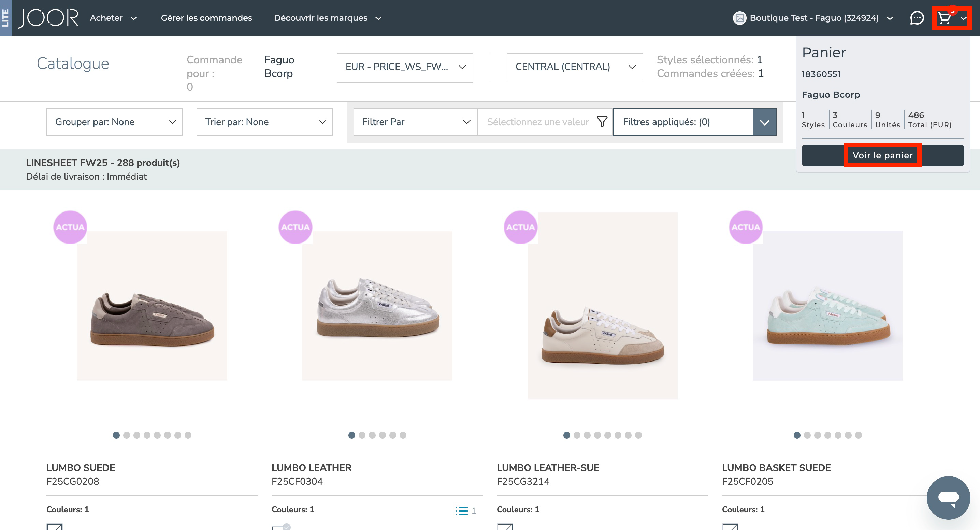Click the JOOR logo
Image resolution: width=980 pixels, height=530 pixels.
pos(49,18)
